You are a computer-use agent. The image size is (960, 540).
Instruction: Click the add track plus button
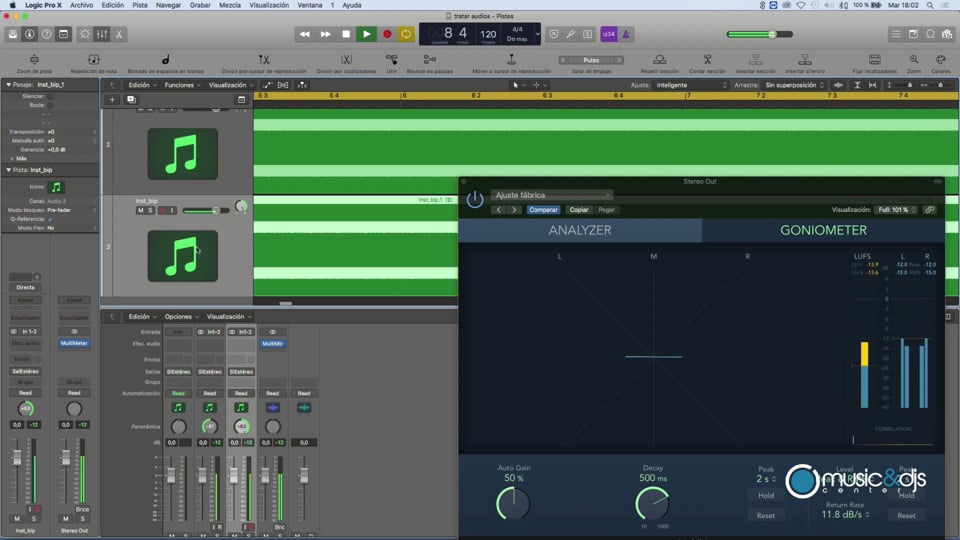pos(112,99)
